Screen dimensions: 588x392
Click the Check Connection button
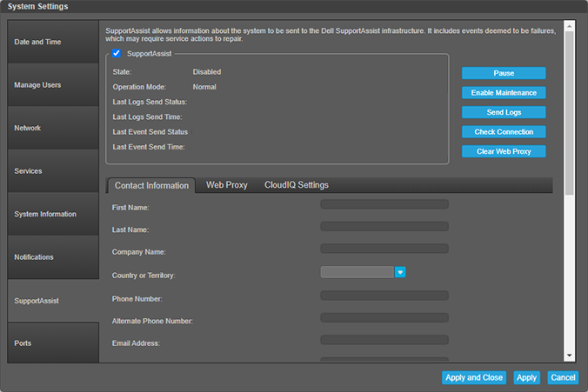(504, 132)
